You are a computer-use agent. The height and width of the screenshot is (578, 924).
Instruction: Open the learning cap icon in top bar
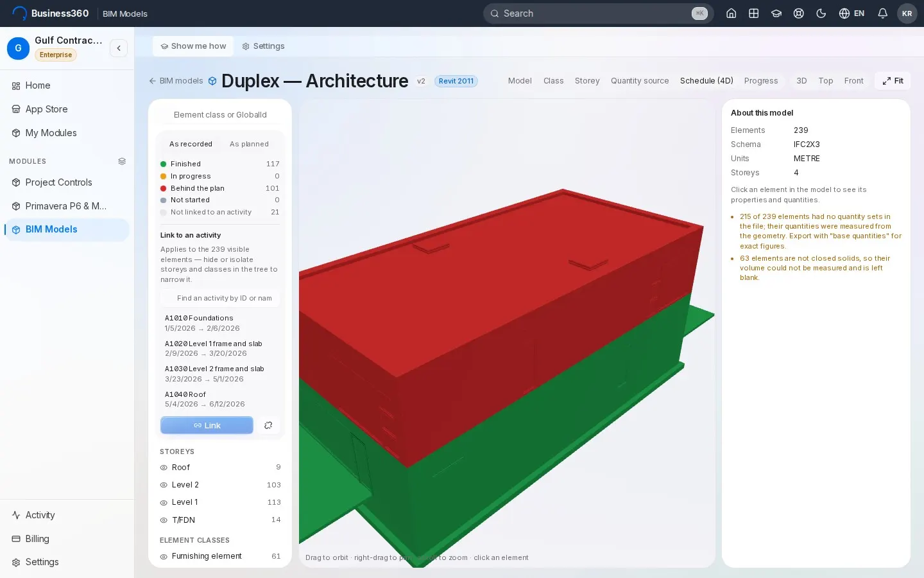point(776,13)
